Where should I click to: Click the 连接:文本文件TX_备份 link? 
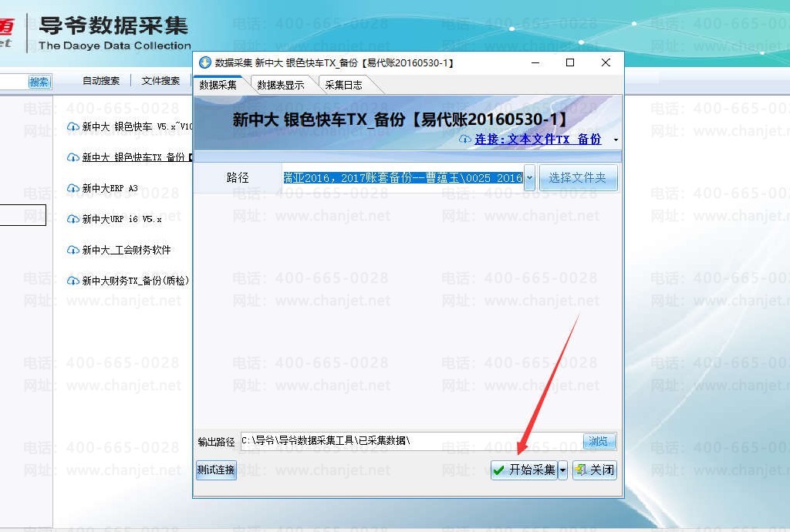coord(538,139)
